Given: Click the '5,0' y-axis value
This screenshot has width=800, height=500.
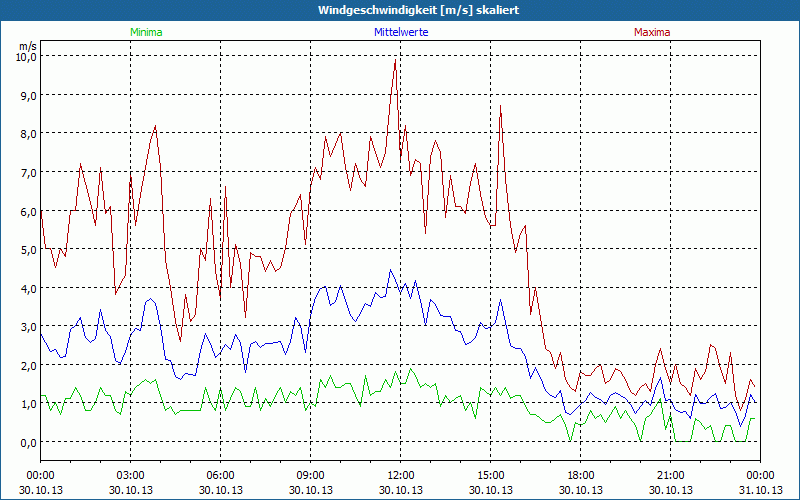Looking at the screenshot, I should coord(29,249).
